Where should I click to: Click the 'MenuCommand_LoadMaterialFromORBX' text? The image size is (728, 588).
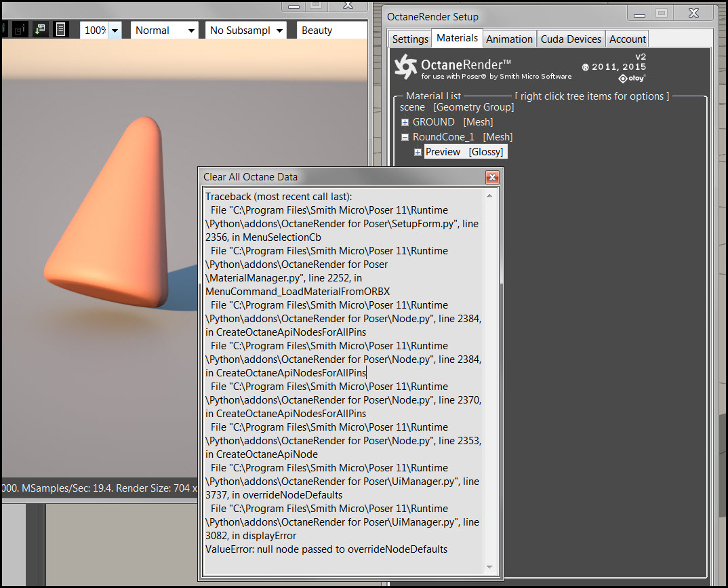(x=298, y=292)
